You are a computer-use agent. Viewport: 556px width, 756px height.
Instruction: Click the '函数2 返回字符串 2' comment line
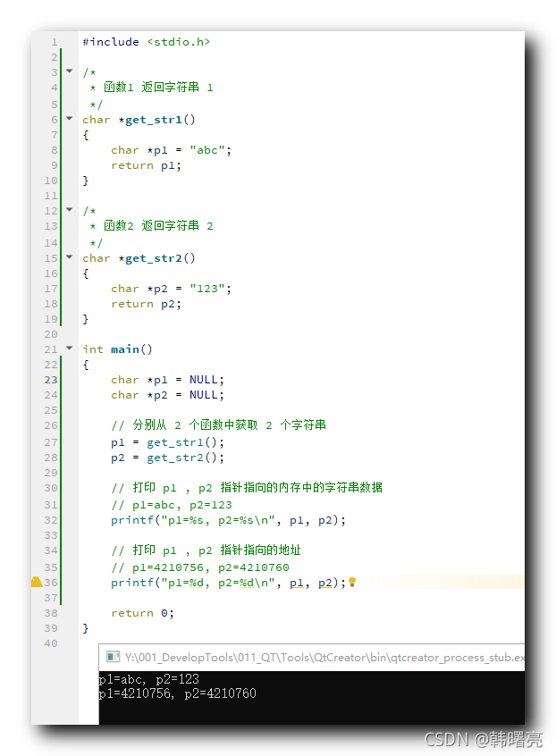(151, 226)
